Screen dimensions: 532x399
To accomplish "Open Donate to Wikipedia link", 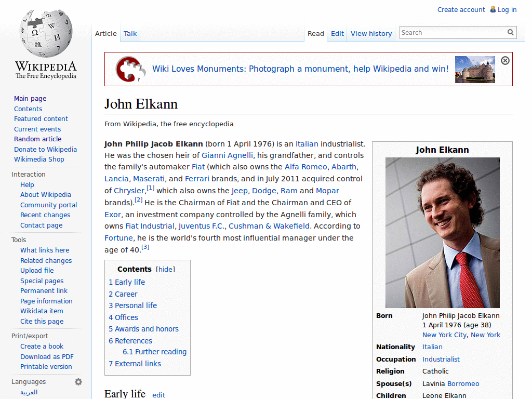I will [46, 150].
